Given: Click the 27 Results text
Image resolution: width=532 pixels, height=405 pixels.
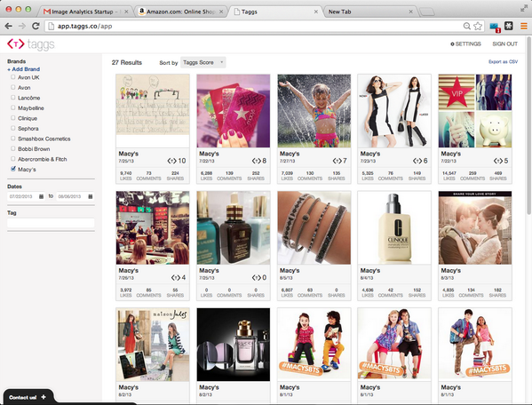Looking at the screenshot, I should click(x=127, y=62).
